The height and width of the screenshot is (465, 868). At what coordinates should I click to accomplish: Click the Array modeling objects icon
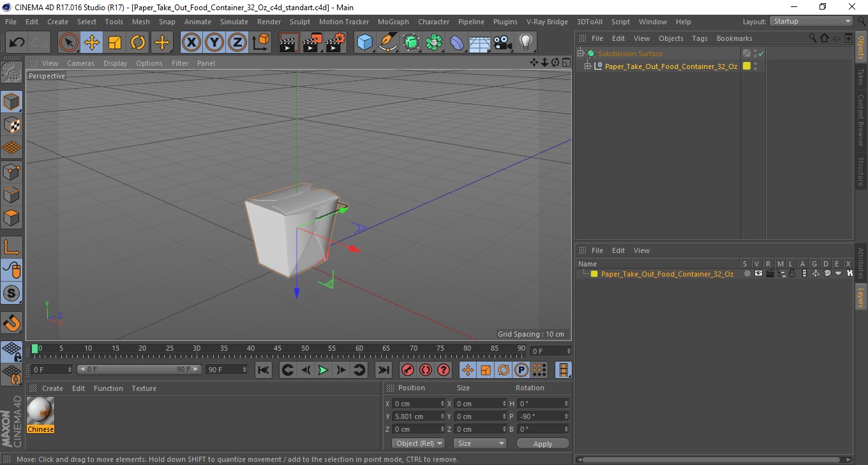point(434,43)
